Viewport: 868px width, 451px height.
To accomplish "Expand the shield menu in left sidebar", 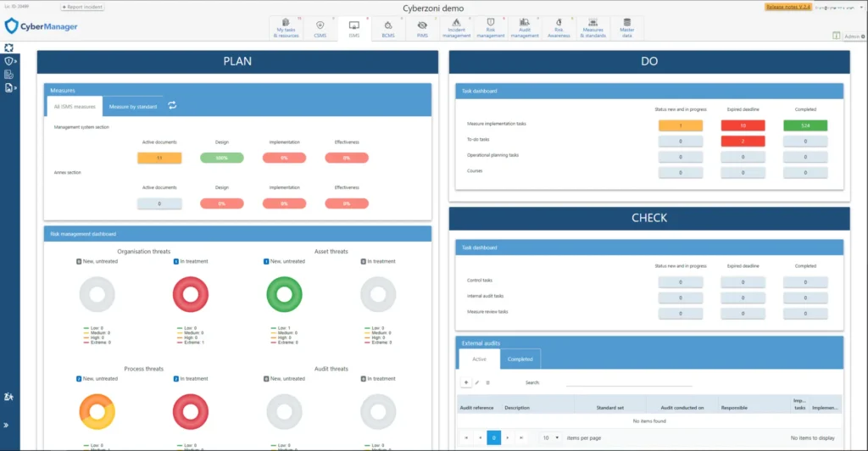I will [x=9, y=61].
